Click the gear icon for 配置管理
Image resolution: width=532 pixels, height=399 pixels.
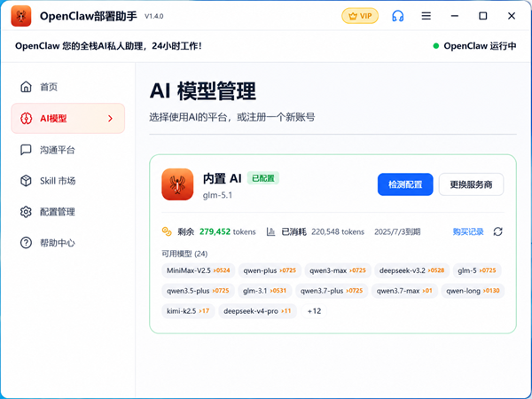point(26,212)
